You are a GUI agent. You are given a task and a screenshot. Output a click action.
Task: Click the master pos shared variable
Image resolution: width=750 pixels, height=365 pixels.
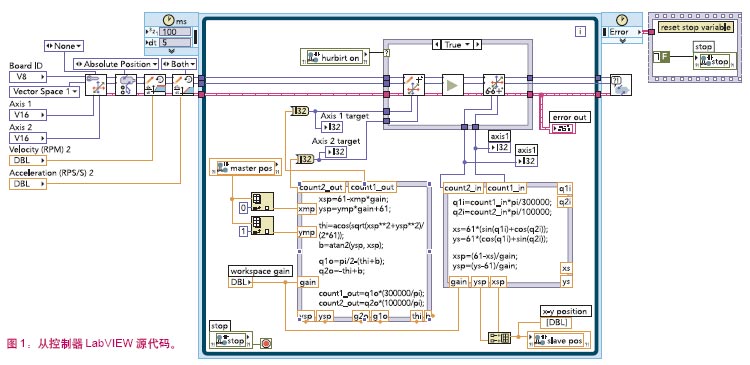246,168
